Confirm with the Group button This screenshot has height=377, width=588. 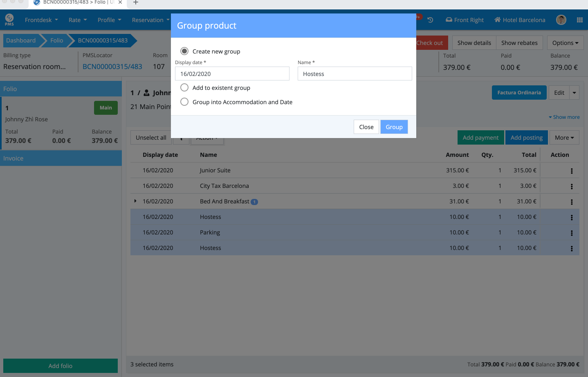pos(394,127)
